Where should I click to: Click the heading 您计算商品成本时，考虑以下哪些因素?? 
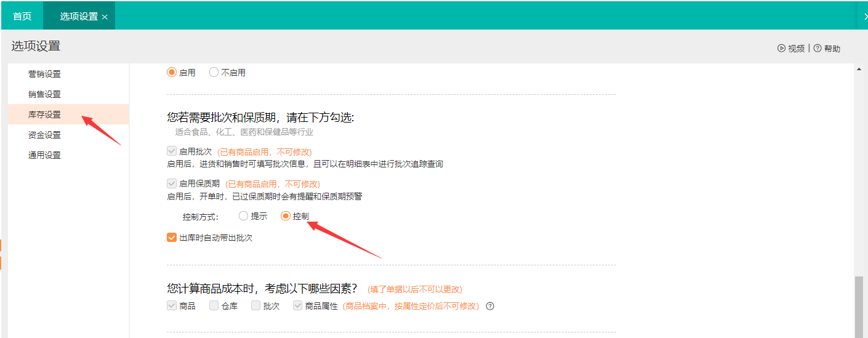262,288
